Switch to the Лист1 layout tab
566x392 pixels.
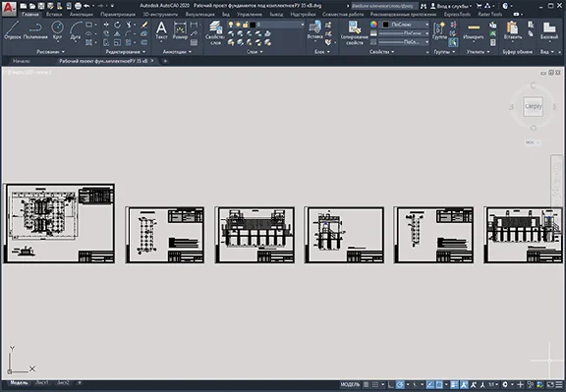point(42,382)
